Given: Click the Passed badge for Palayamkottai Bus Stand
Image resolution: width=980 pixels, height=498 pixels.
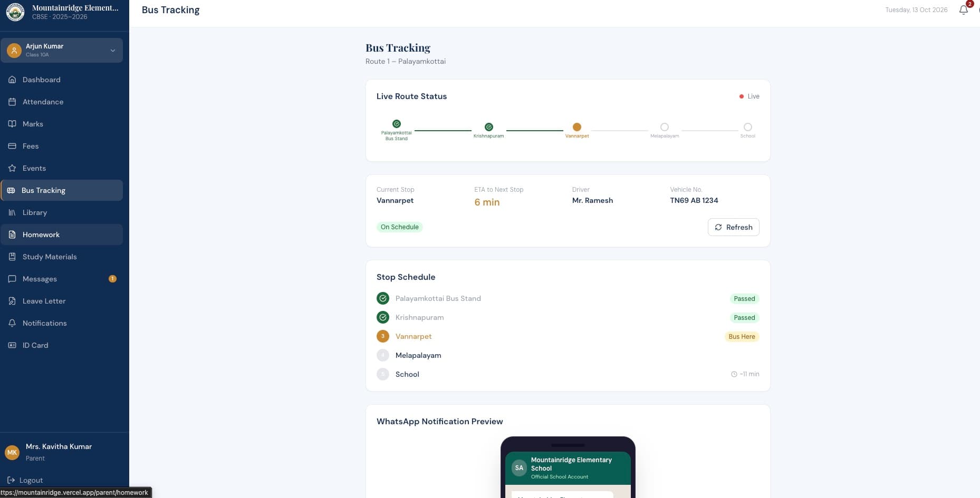Looking at the screenshot, I should click(x=744, y=299).
